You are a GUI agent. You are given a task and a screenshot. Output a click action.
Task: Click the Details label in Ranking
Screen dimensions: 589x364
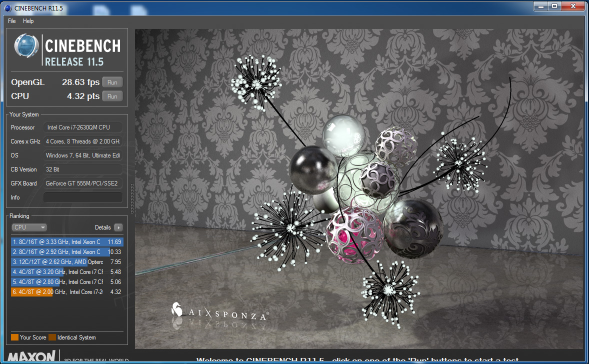click(x=102, y=227)
